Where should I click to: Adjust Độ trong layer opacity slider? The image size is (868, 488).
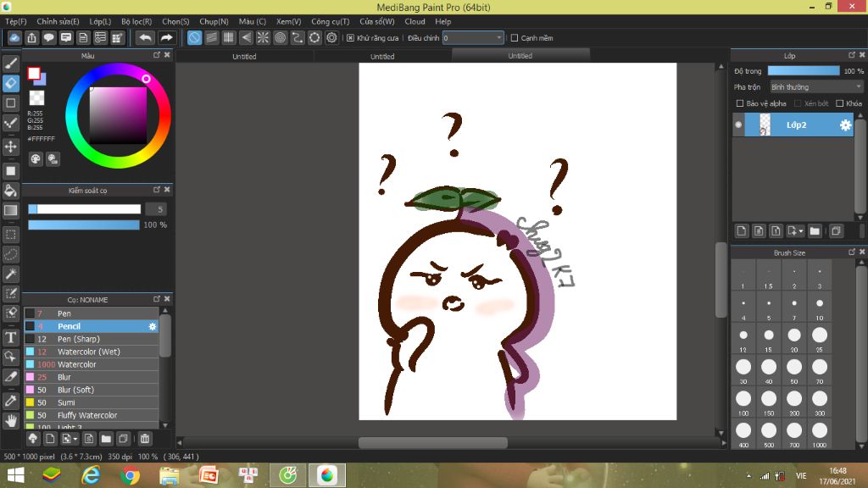pos(804,71)
